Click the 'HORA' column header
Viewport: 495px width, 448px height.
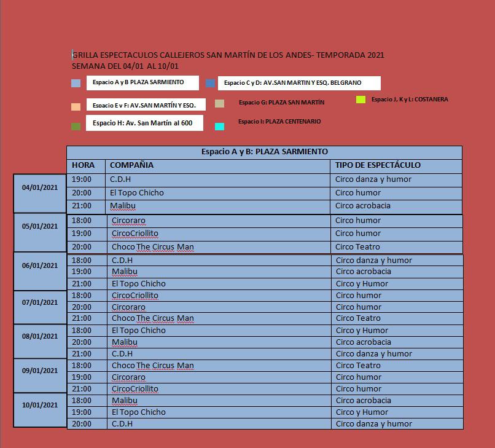(83, 165)
